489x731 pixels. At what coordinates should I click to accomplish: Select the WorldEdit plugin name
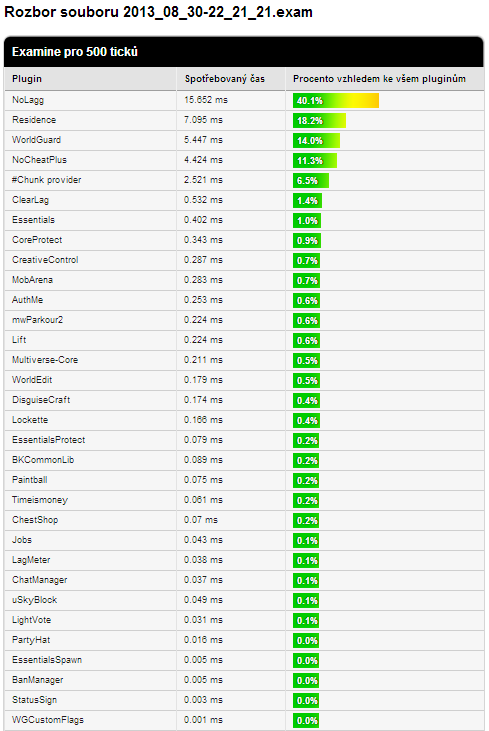pos(32,380)
